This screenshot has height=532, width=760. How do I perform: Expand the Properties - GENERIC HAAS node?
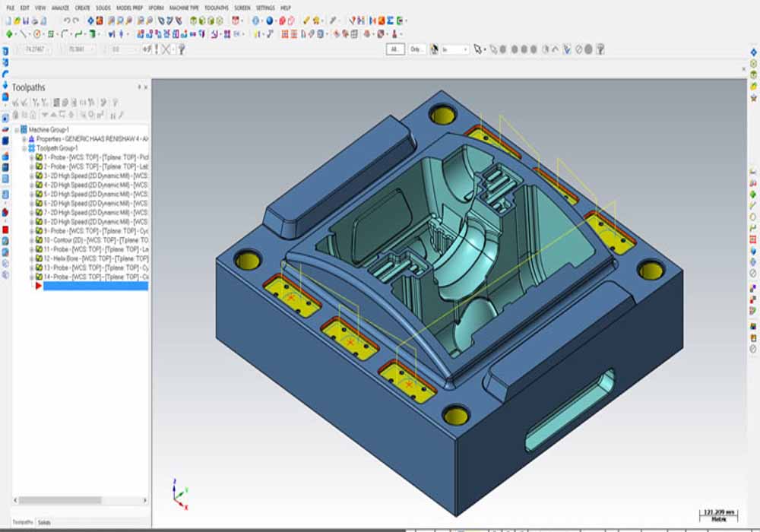click(24, 139)
